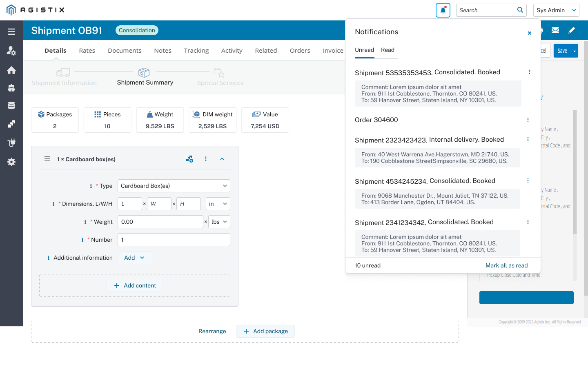Click the database icon in sidebar
Image resolution: width=588 pixels, height=372 pixels.
point(11,105)
